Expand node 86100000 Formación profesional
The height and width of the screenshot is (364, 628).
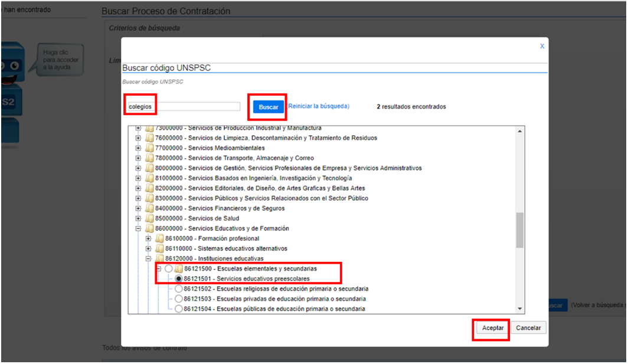(148, 239)
